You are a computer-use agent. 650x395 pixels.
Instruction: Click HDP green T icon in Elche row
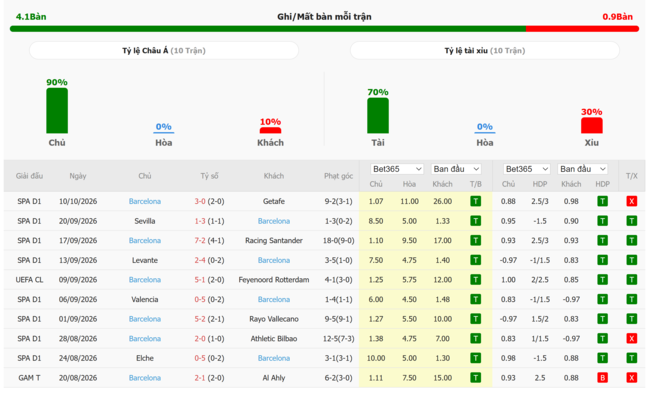[602, 358]
